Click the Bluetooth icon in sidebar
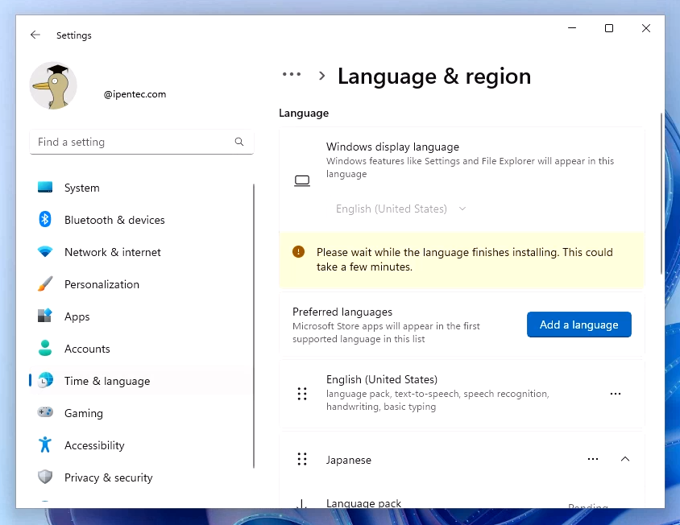The height and width of the screenshot is (525, 680). tap(45, 219)
